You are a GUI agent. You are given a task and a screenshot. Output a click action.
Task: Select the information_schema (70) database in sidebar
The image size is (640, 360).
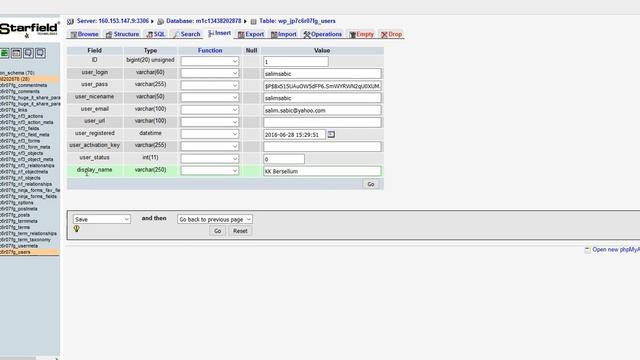17,73
